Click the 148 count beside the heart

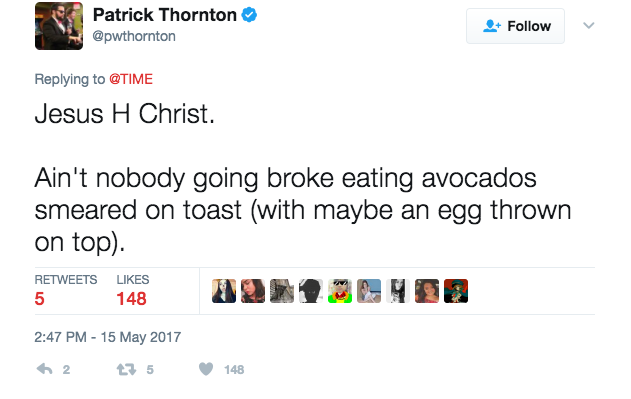click(234, 370)
